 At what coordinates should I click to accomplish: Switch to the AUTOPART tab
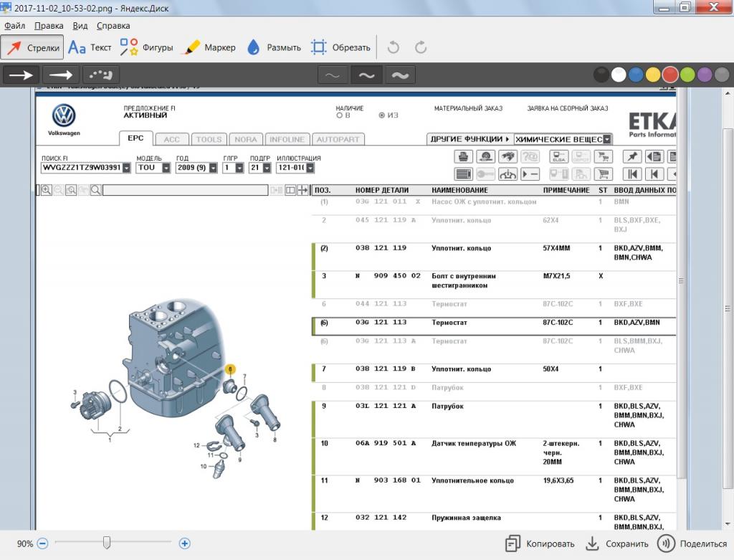[x=338, y=140]
